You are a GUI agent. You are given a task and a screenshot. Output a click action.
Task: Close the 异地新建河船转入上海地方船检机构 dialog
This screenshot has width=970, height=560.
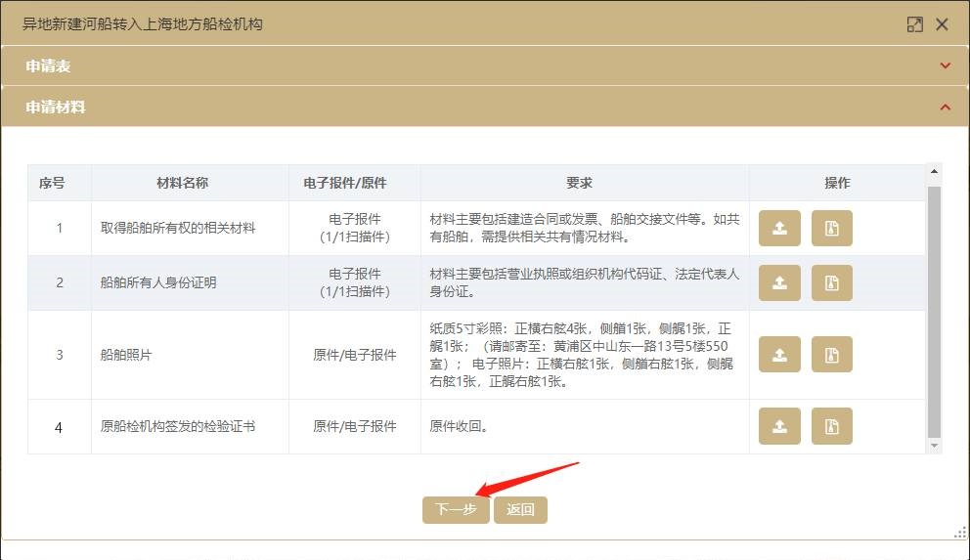click(x=943, y=24)
